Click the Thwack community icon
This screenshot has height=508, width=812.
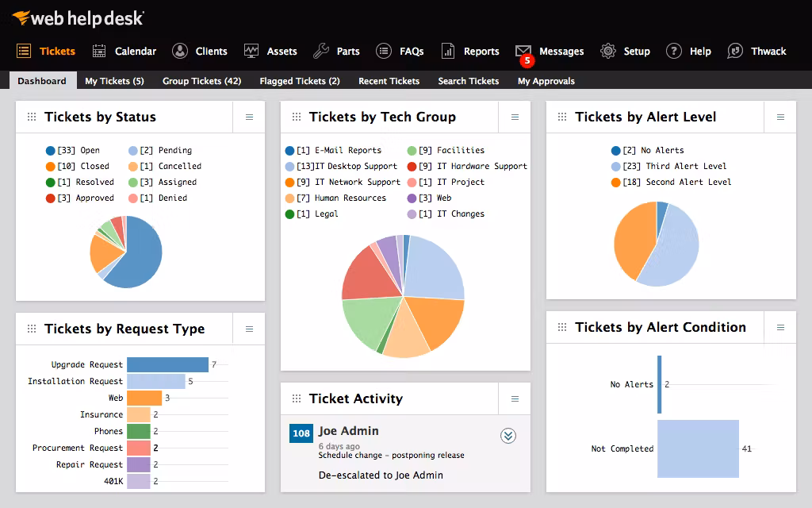(735, 51)
